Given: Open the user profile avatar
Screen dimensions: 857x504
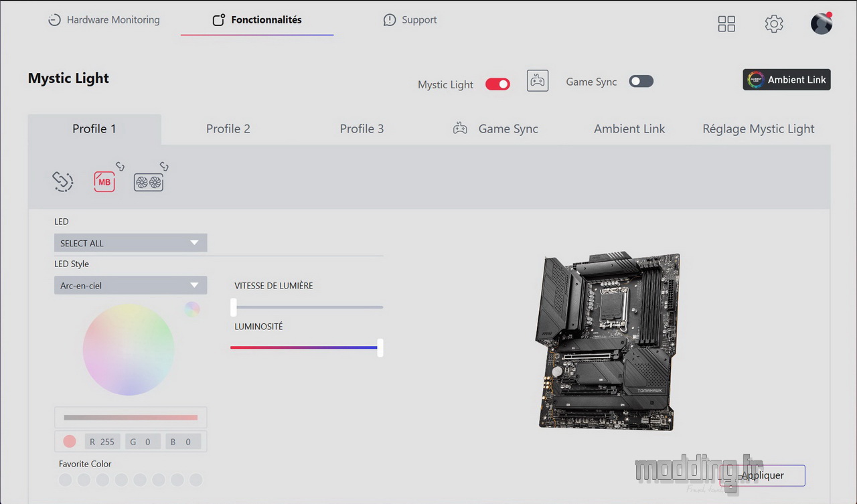Looking at the screenshot, I should click(x=822, y=23).
